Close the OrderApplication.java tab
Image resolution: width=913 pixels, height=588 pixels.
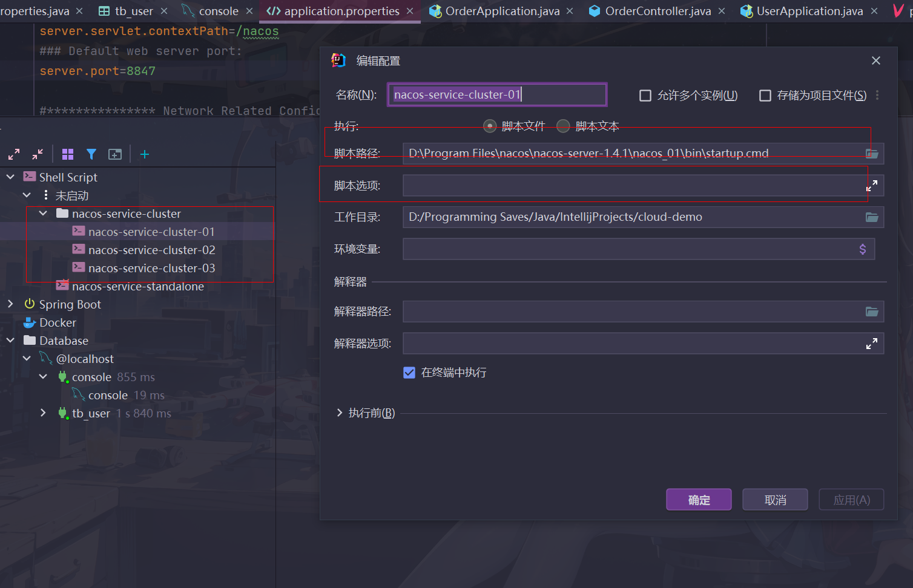[570, 11]
